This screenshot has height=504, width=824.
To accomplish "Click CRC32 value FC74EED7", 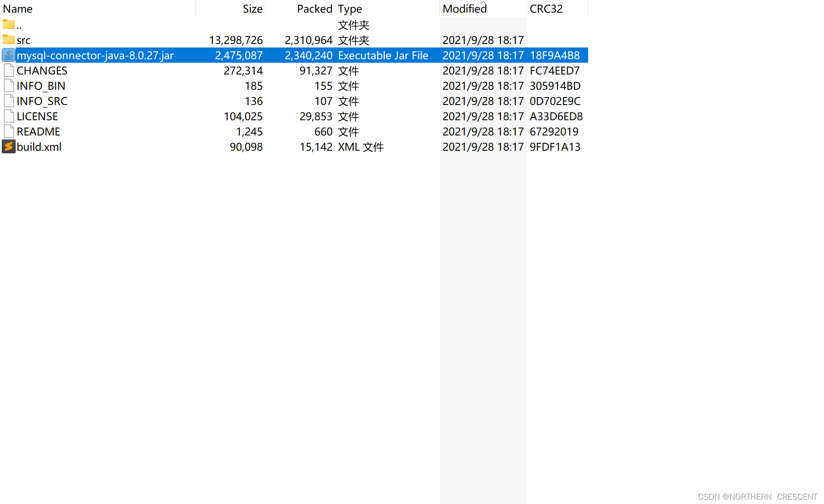I will pyautogui.click(x=555, y=71).
